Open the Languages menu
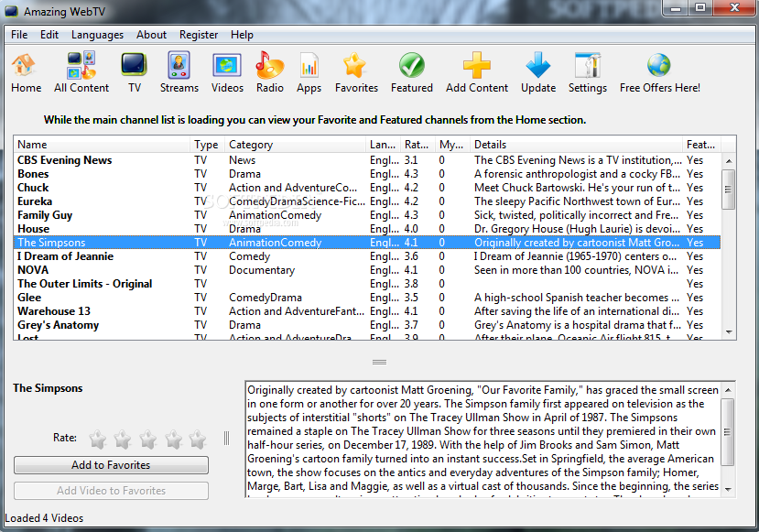Screen dimensions: 759x532 pos(97,35)
